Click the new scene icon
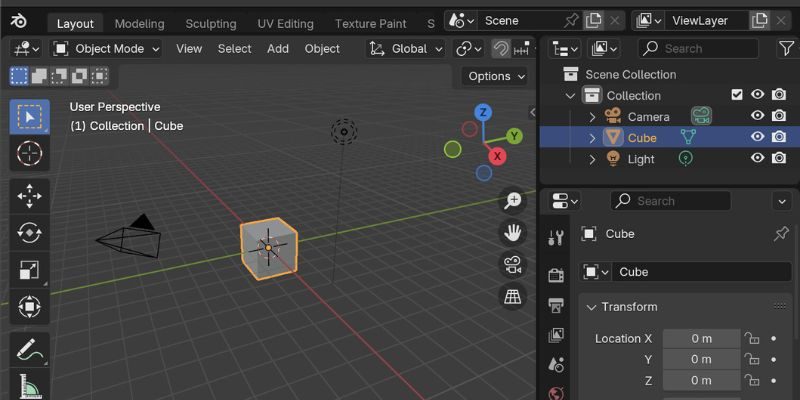Image resolution: width=800 pixels, height=400 pixels. [x=593, y=21]
